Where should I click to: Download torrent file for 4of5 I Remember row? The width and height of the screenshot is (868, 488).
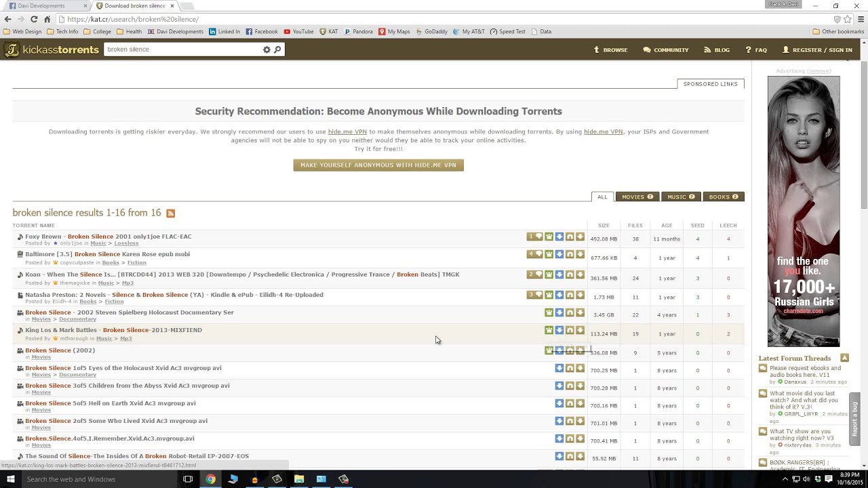coord(580,439)
